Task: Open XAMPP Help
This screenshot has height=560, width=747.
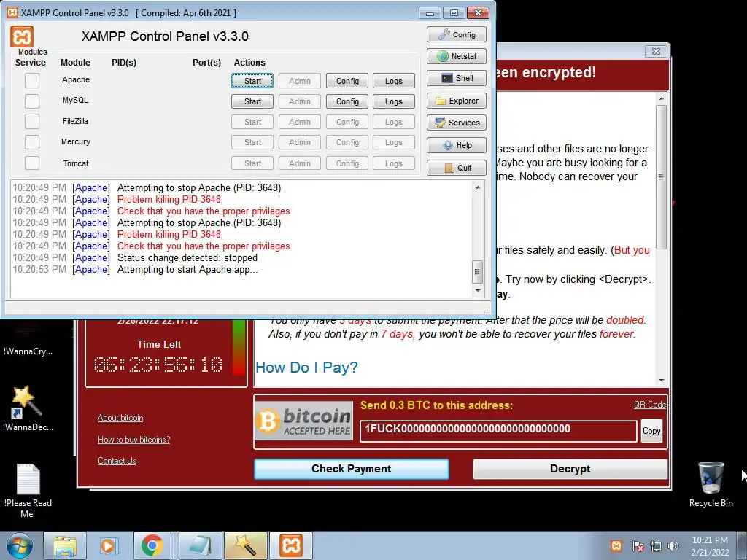Action: coord(457,145)
